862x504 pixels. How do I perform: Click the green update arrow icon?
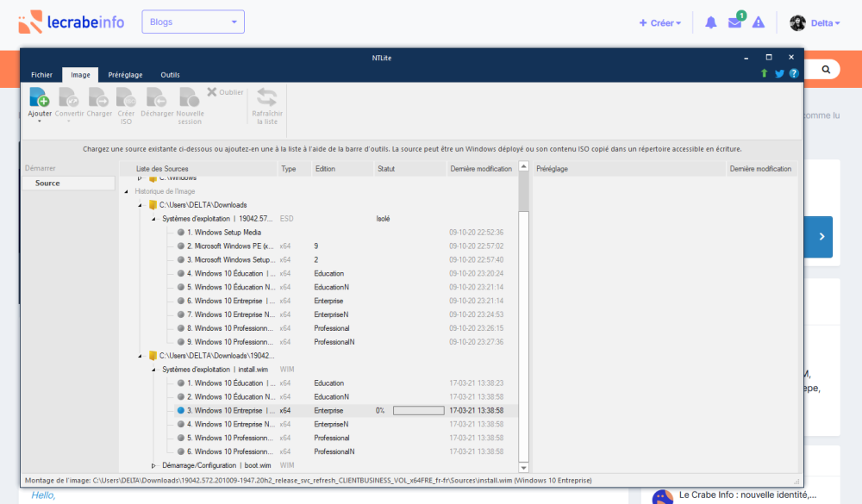coord(764,74)
